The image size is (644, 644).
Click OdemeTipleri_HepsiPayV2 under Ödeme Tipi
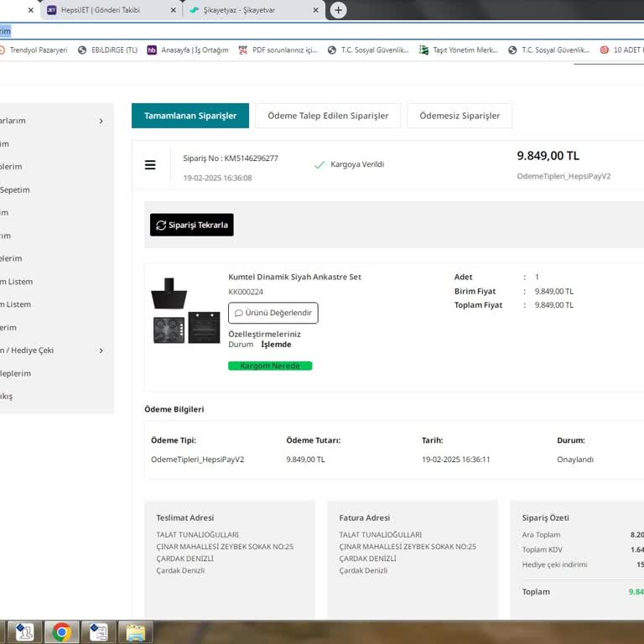pyautogui.click(x=198, y=460)
